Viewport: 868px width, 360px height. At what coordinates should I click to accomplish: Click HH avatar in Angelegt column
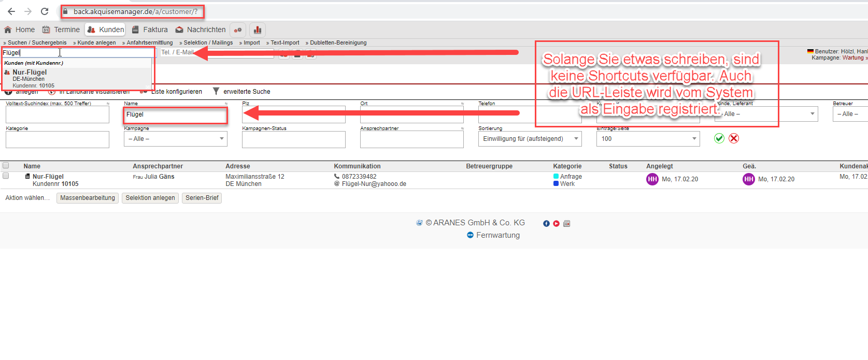pyautogui.click(x=652, y=179)
